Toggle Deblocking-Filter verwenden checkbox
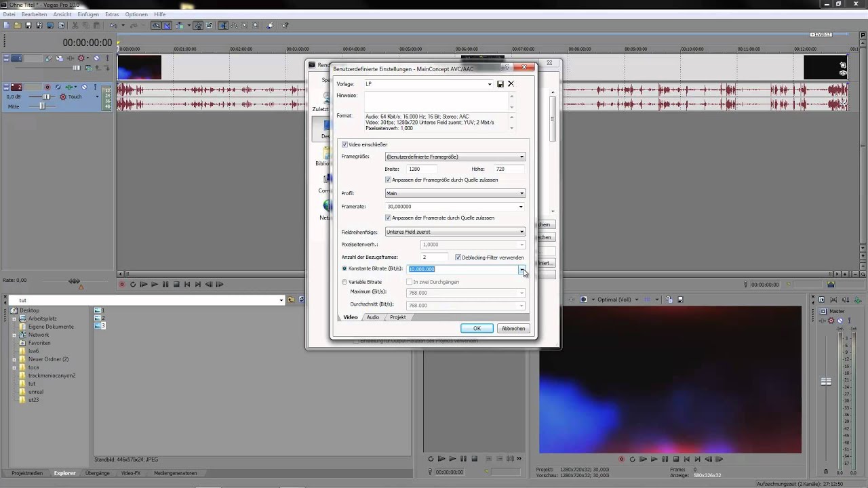This screenshot has height=488, width=868. [x=458, y=258]
